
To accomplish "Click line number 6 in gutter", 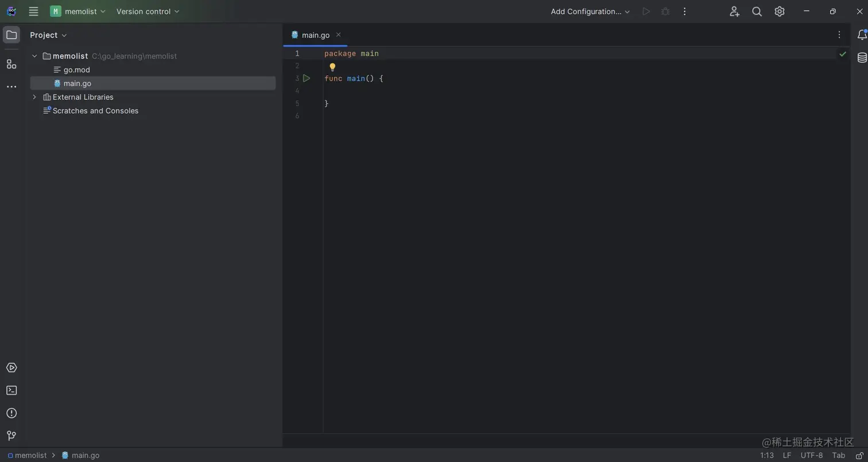I will click(x=297, y=116).
